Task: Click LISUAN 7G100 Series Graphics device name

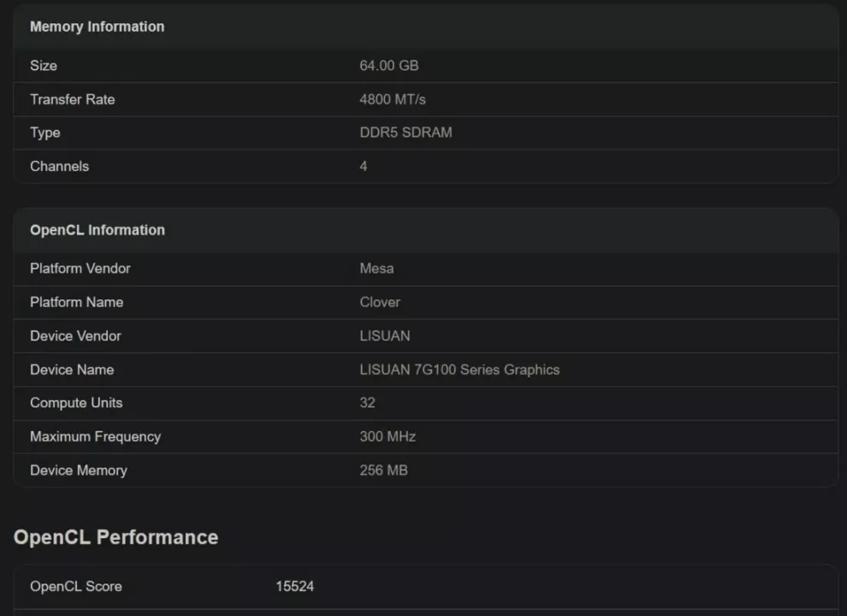Action: pyautogui.click(x=459, y=370)
